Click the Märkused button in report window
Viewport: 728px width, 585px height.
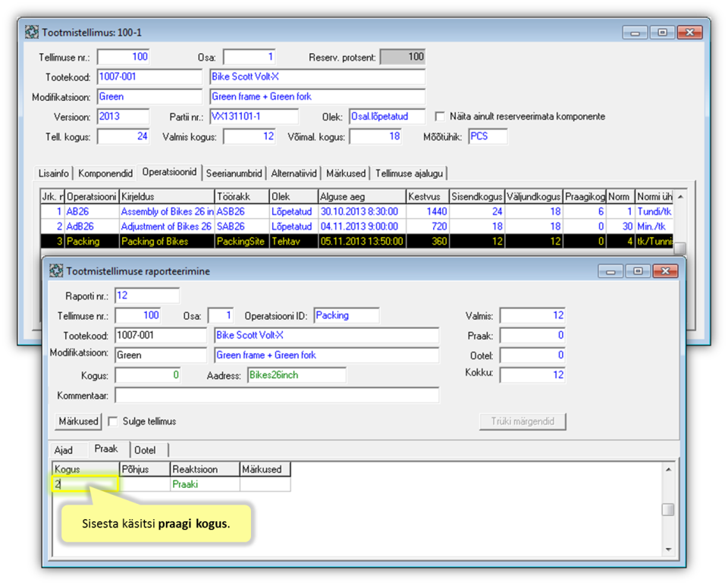(x=78, y=421)
